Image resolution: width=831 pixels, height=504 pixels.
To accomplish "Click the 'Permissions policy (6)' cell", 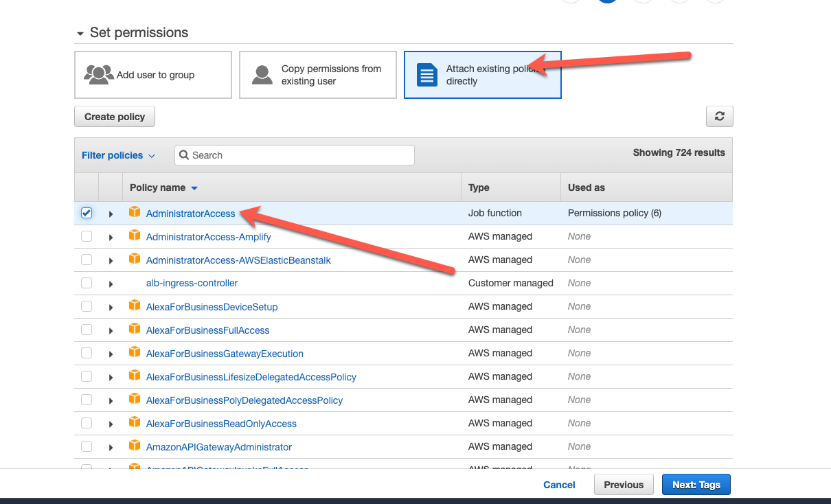I will click(615, 213).
